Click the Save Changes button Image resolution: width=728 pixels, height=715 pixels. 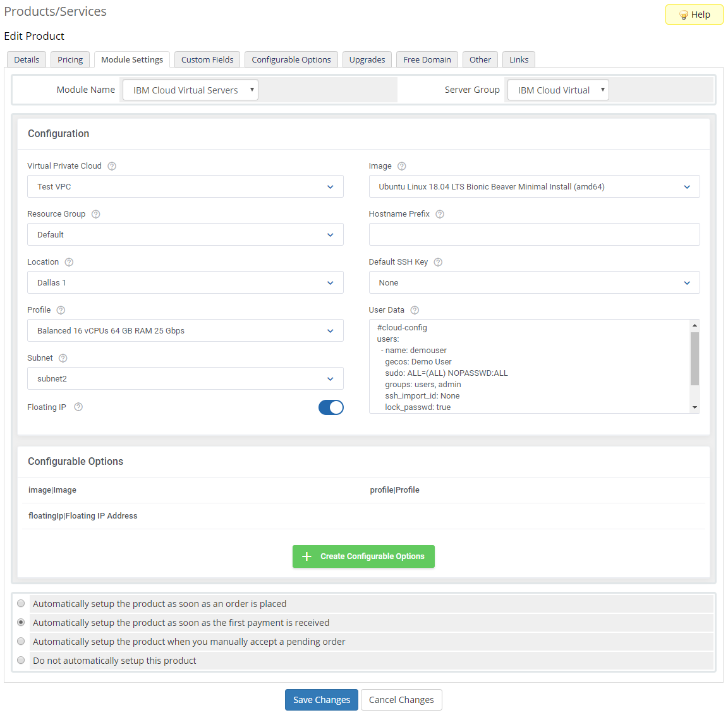(x=321, y=700)
